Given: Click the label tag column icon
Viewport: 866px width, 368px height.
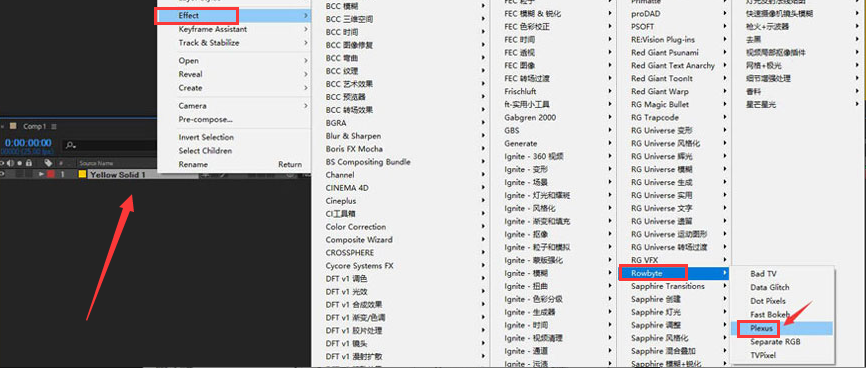Looking at the screenshot, I should tap(49, 163).
